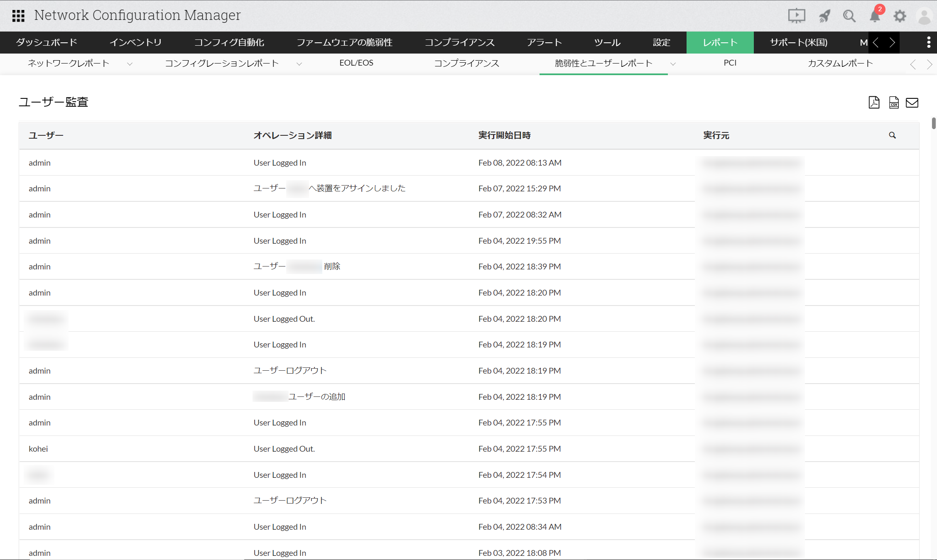Click the presentation screen icon in header
This screenshot has width=937, height=560.
tap(796, 16)
